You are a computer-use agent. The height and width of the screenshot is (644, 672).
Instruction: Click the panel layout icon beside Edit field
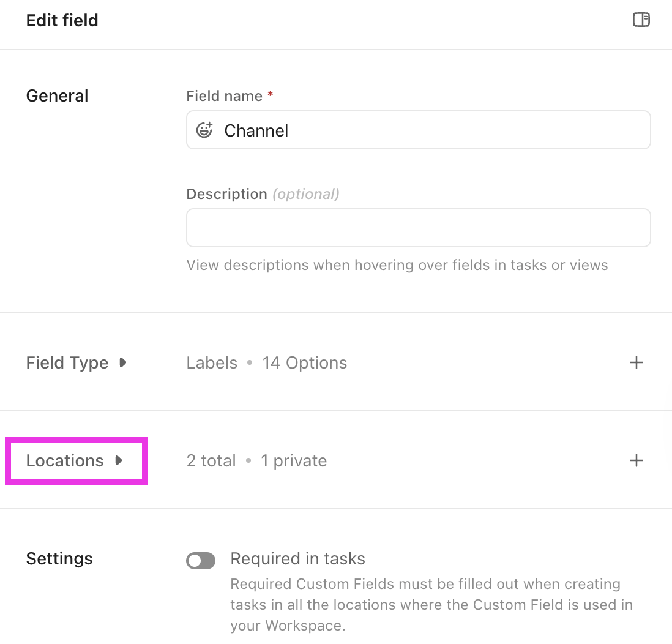point(641,20)
